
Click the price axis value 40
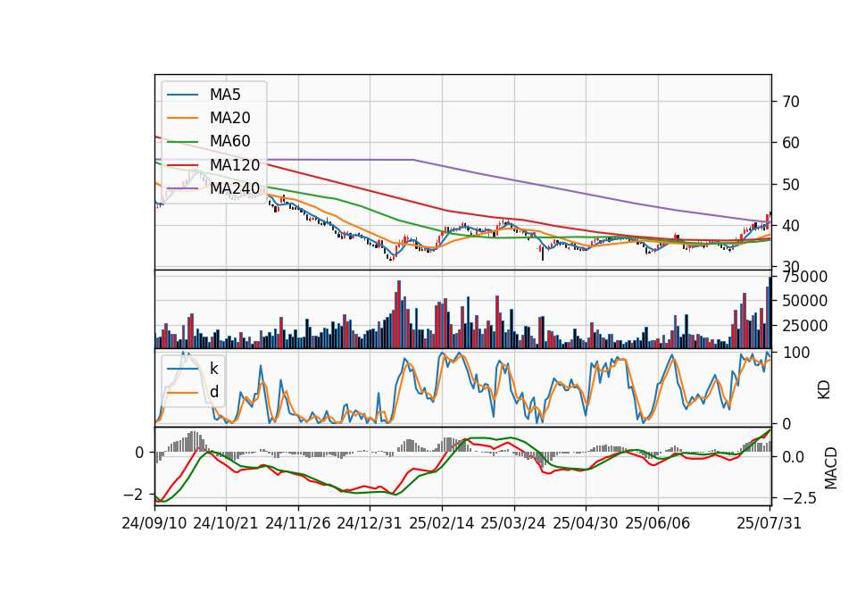coord(790,225)
